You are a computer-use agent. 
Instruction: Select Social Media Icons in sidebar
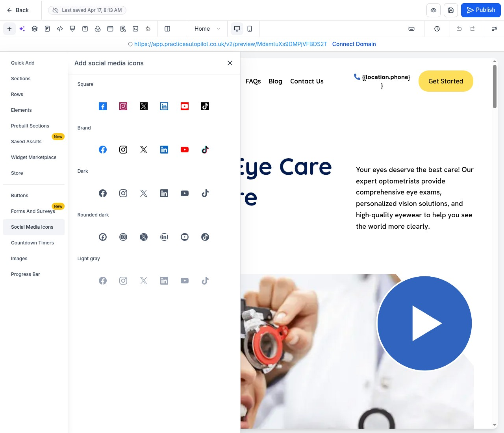[34, 227]
